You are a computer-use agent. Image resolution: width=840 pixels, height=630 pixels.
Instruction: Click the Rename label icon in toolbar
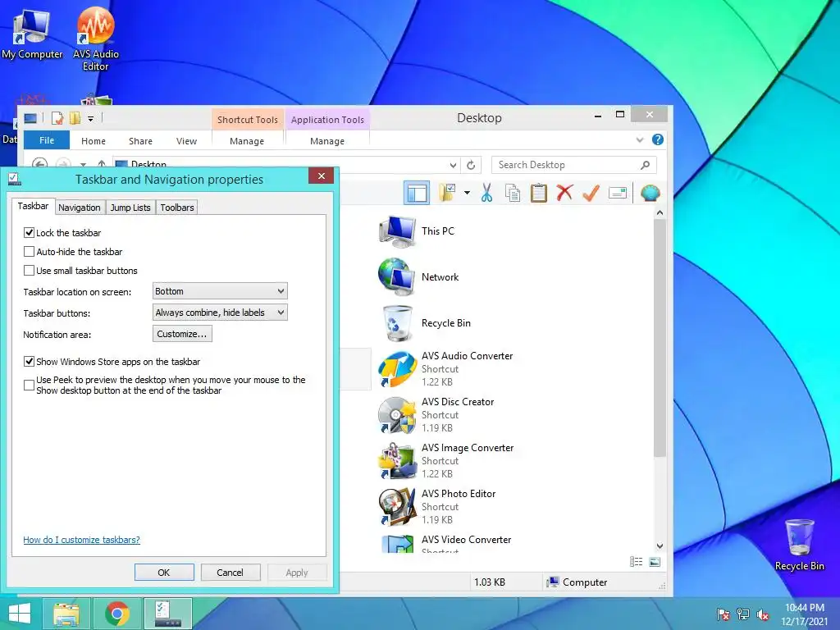point(617,193)
